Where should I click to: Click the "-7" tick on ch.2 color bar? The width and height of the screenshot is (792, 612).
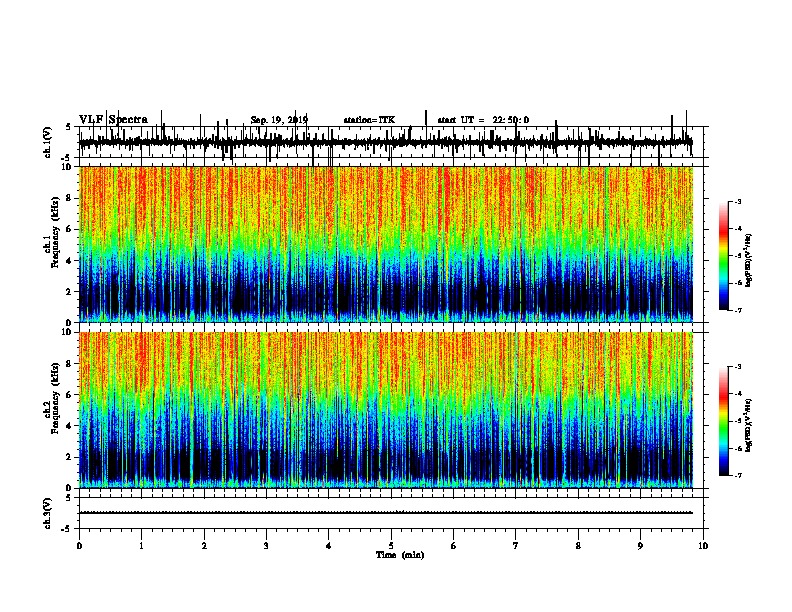pos(738,475)
